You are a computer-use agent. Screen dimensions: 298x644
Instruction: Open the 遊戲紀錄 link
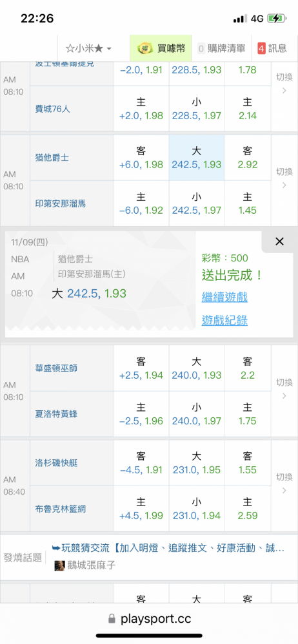click(224, 320)
